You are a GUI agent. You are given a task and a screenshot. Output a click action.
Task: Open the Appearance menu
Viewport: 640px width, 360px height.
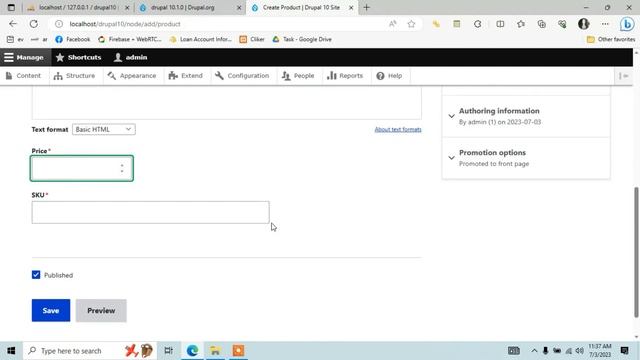(x=132, y=76)
